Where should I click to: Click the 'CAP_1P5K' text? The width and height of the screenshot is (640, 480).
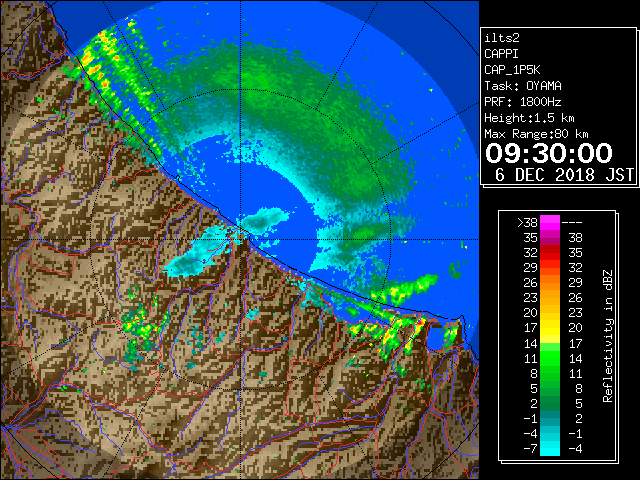pos(512,70)
